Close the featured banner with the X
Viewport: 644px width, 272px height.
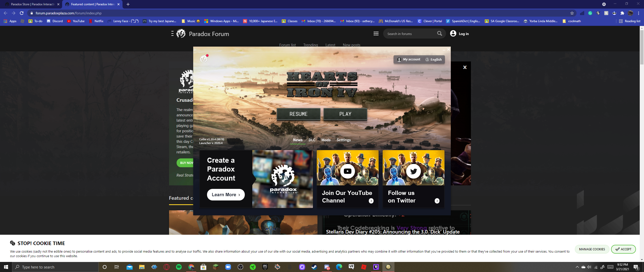click(x=465, y=67)
